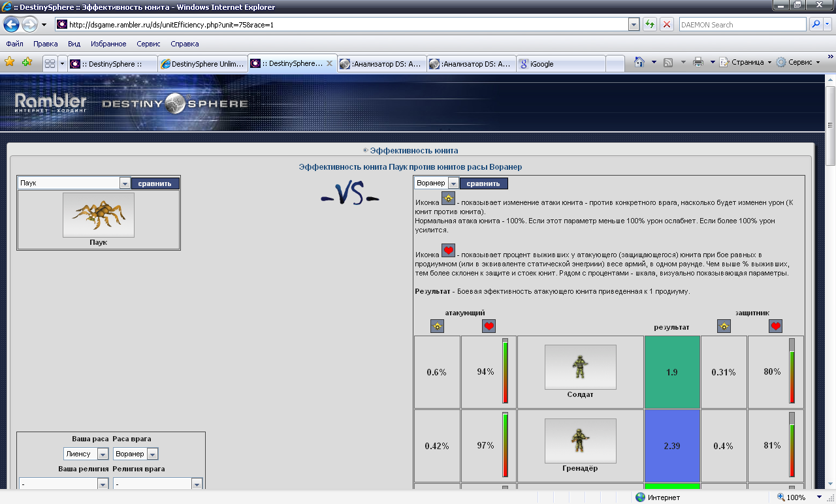Click inside the DAEMON Search box
The height and width of the screenshot is (504, 836).
coord(742,24)
